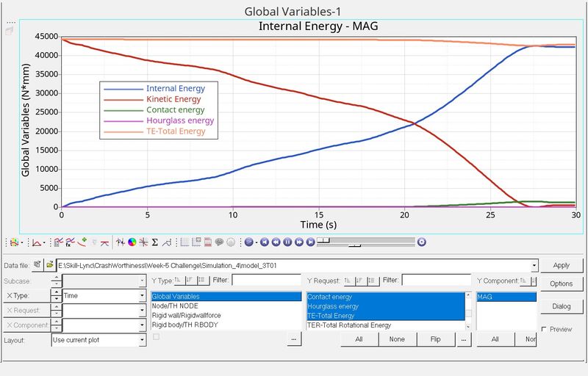Select Rigid wall/Rigidwallforce in Y Type list
588x376 pixels.
[x=226, y=315]
